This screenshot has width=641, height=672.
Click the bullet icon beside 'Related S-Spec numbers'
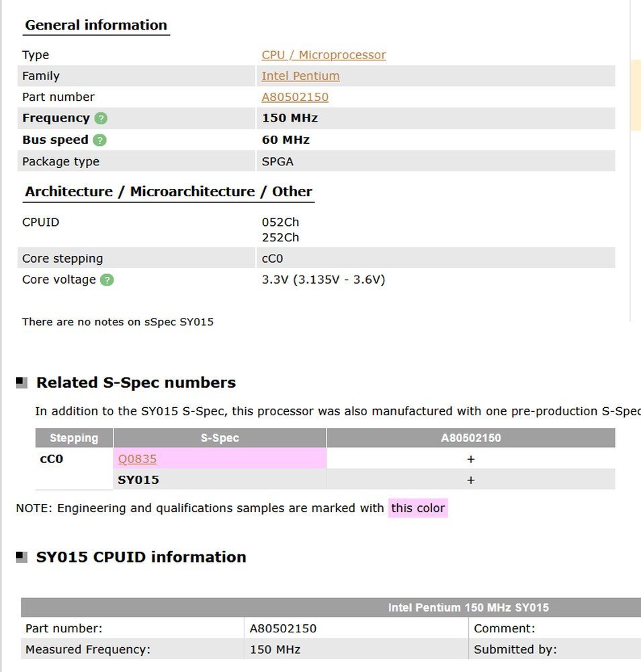[x=22, y=382]
